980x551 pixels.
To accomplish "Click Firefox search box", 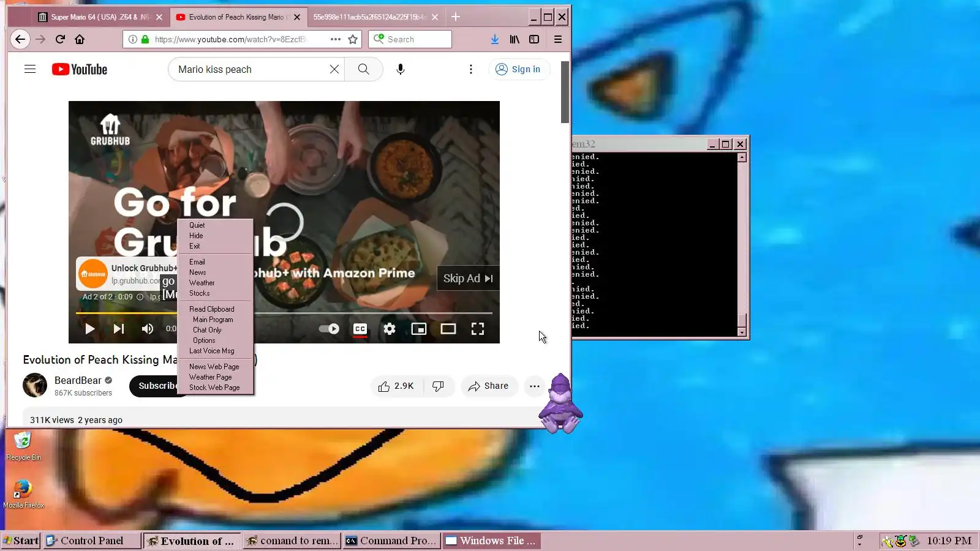I will (410, 39).
